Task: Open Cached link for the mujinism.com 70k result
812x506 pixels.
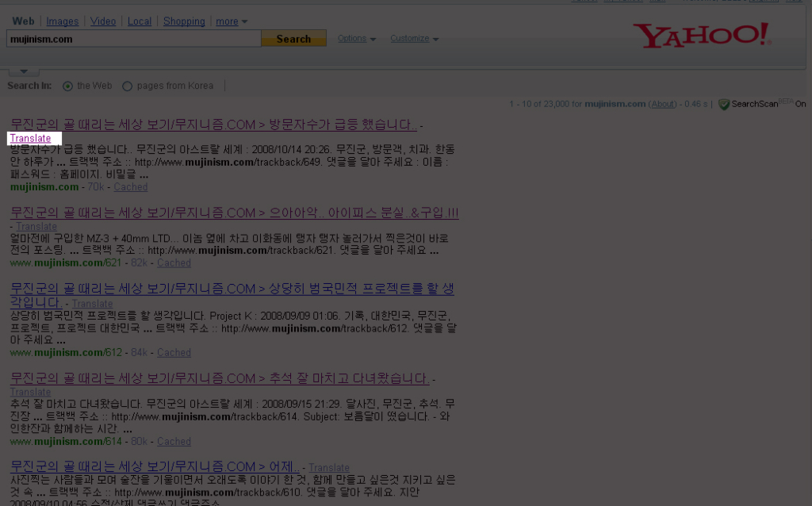Action: [x=131, y=187]
